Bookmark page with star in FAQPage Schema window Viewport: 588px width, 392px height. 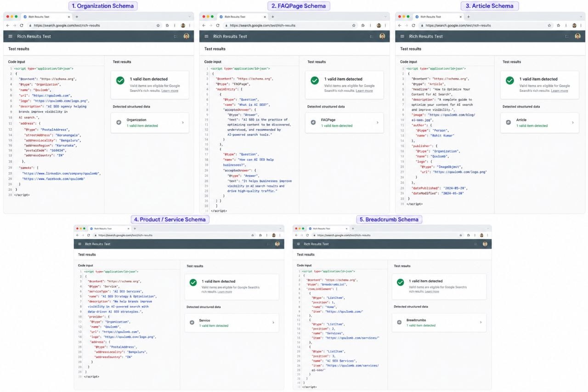point(354,25)
